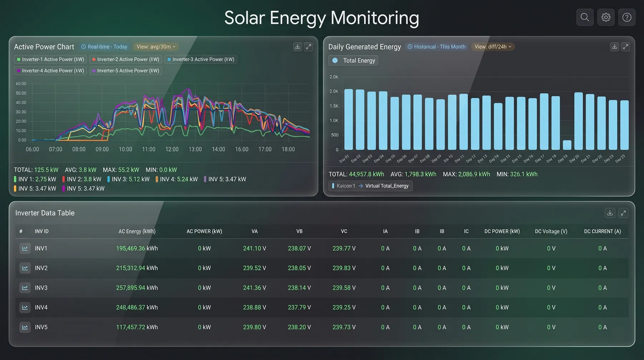
Task: Select the 195,469.36 kWh energy value
Action: (x=137, y=249)
